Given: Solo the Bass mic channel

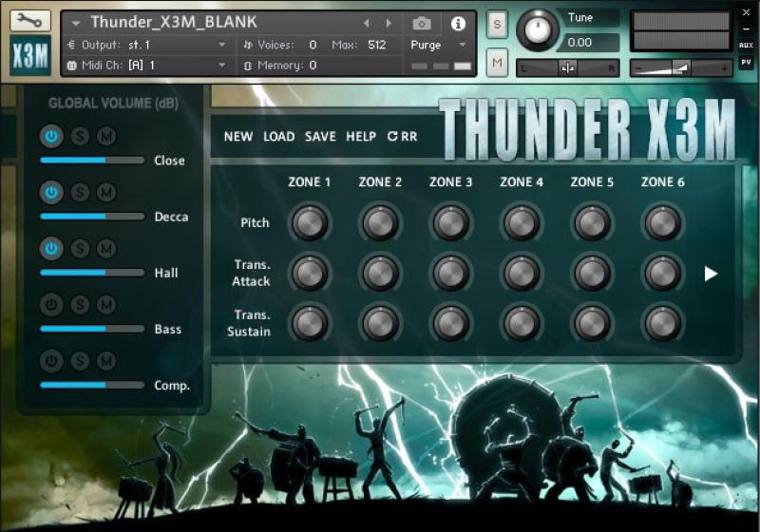Looking at the screenshot, I should (80, 305).
